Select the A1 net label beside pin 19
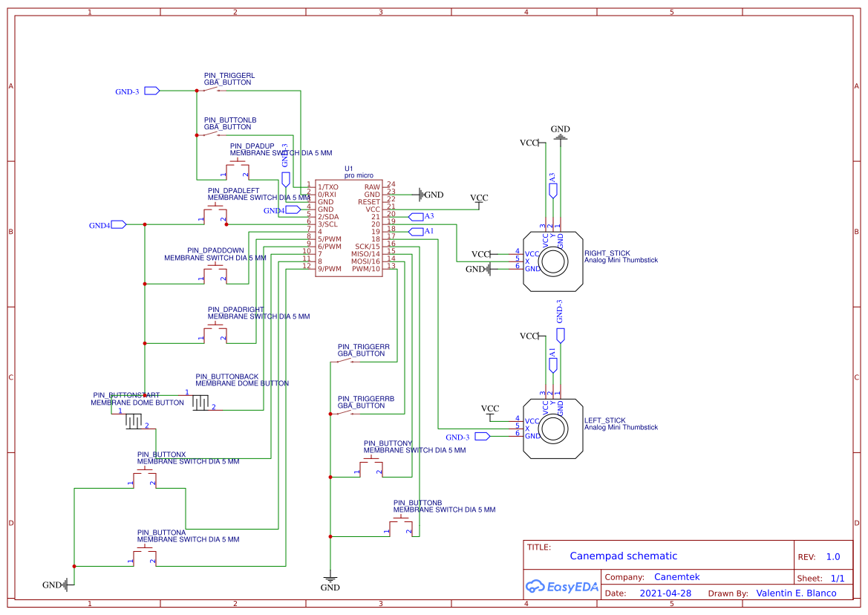 coord(418,231)
